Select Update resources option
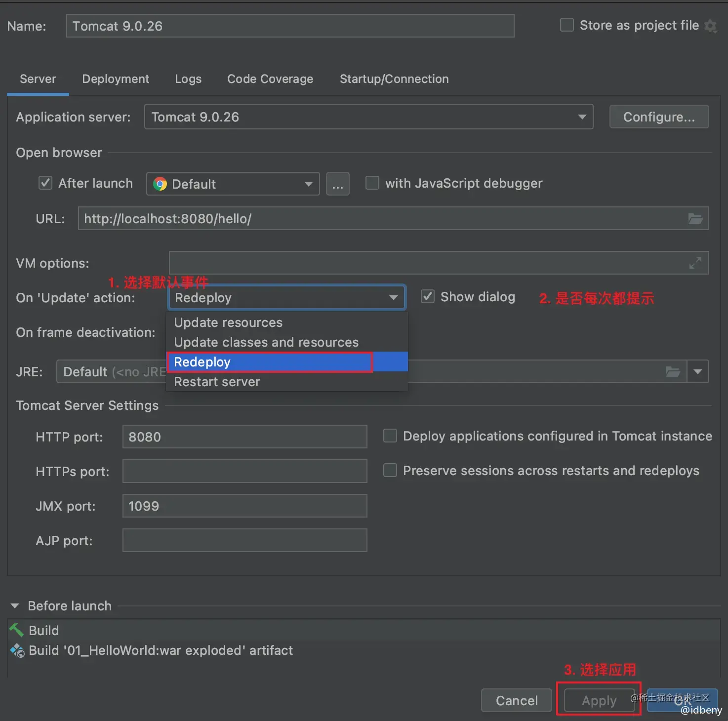The image size is (728, 721). 287,322
